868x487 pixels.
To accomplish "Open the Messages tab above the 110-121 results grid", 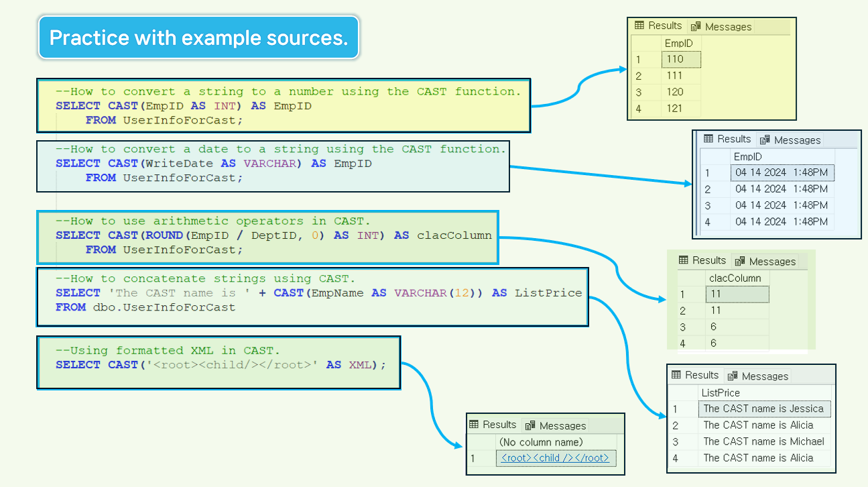I will (x=721, y=26).
